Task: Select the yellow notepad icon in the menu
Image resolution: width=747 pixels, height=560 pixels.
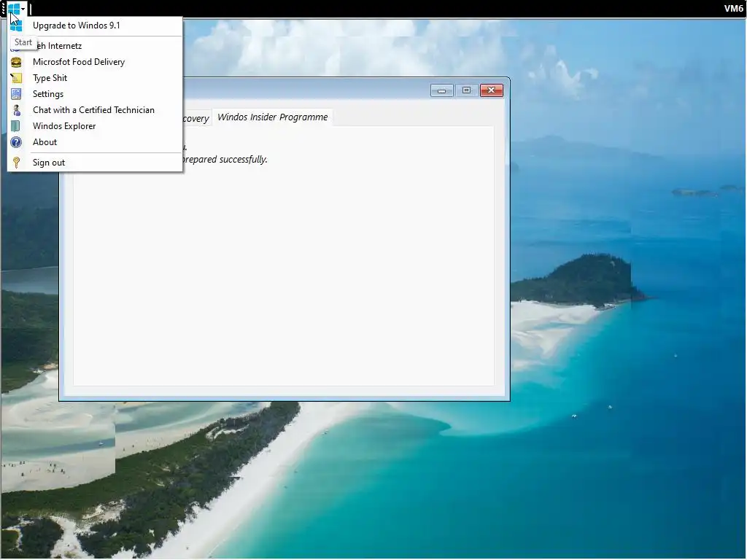Action: pos(16,78)
